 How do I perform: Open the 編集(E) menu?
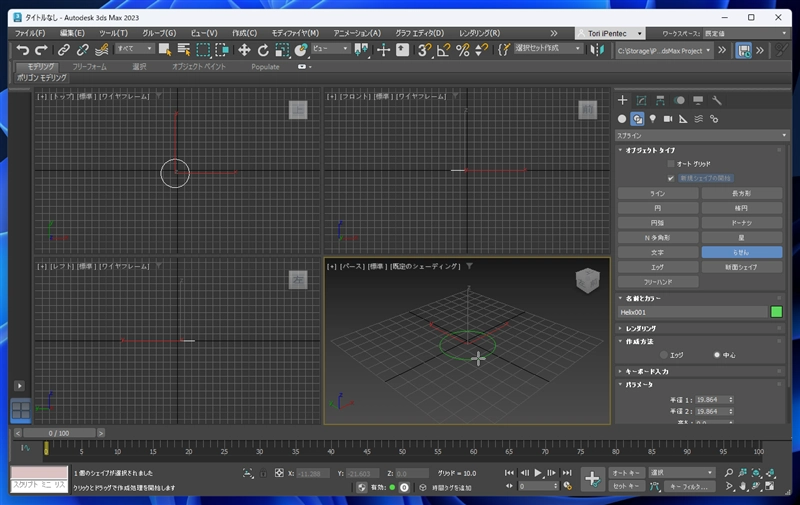72,33
